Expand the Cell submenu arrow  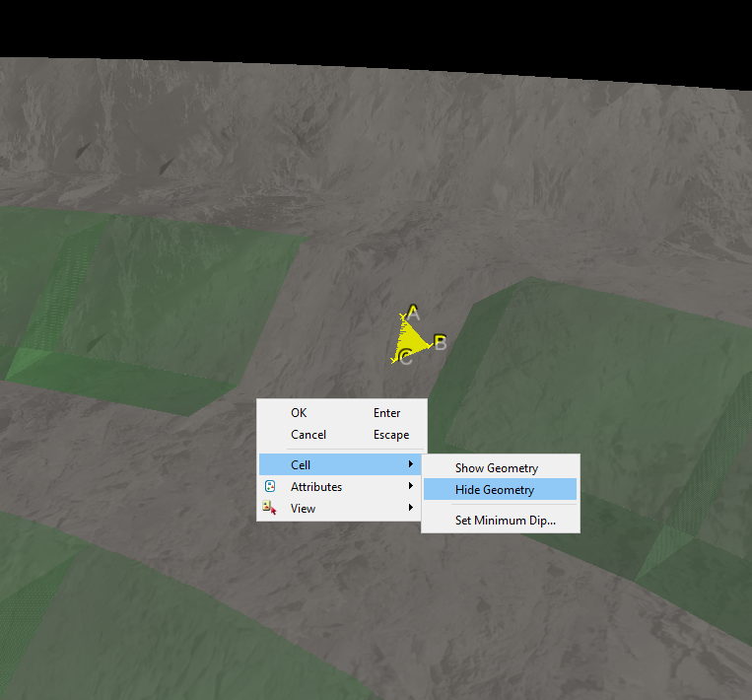411,464
